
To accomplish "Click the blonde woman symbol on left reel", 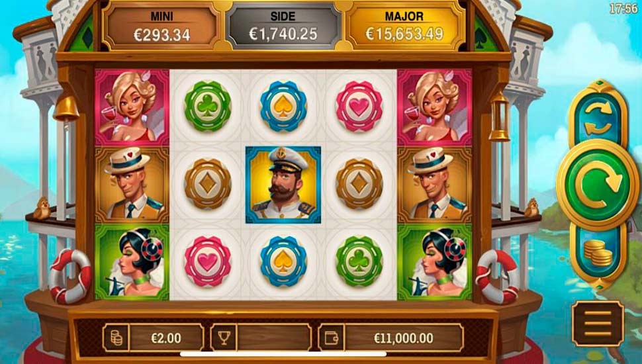I will [132, 107].
